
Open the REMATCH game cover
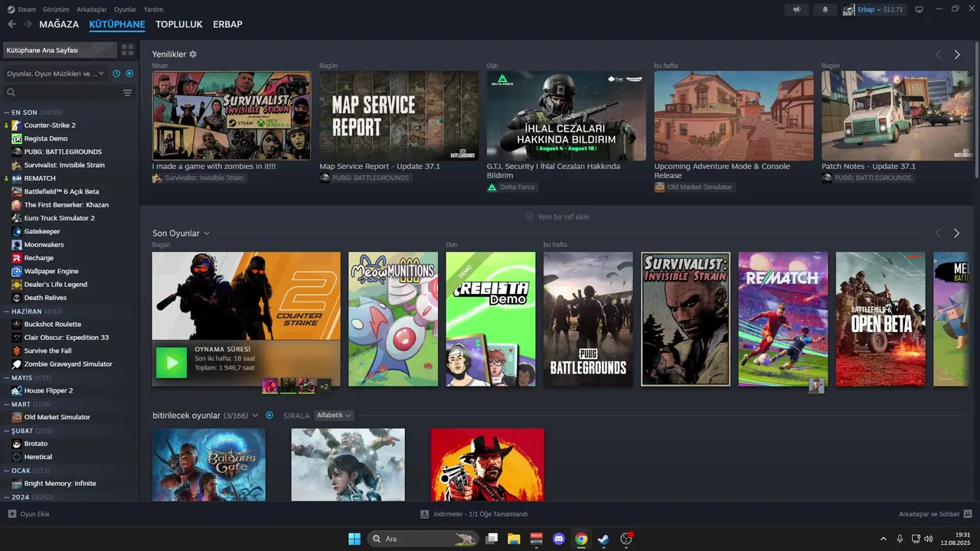[x=783, y=319]
